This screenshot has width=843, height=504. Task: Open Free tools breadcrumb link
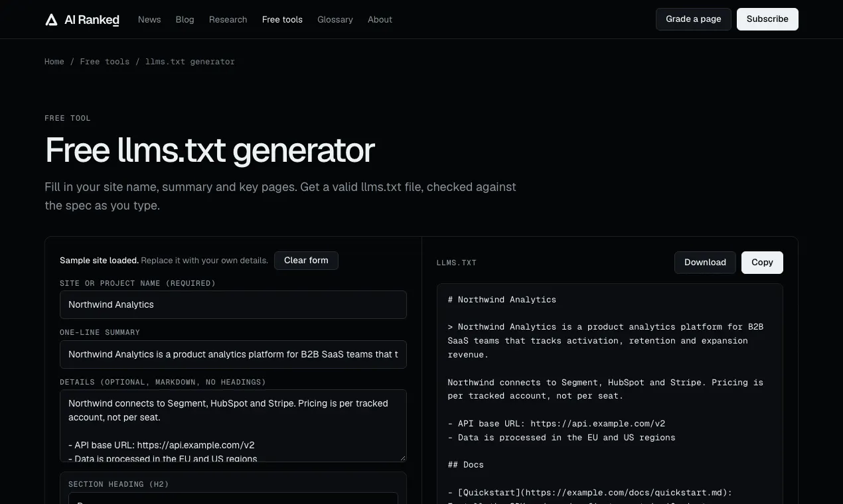(105, 62)
